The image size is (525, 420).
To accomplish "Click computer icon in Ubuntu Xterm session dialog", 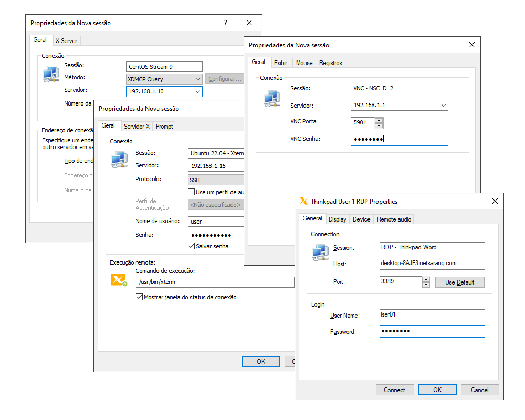I will [119, 160].
